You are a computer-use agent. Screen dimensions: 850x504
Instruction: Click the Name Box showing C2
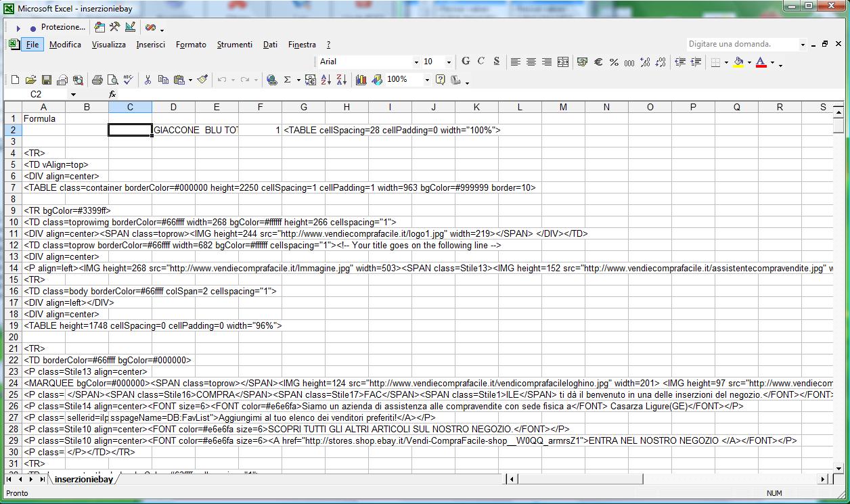[x=36, y=95]
